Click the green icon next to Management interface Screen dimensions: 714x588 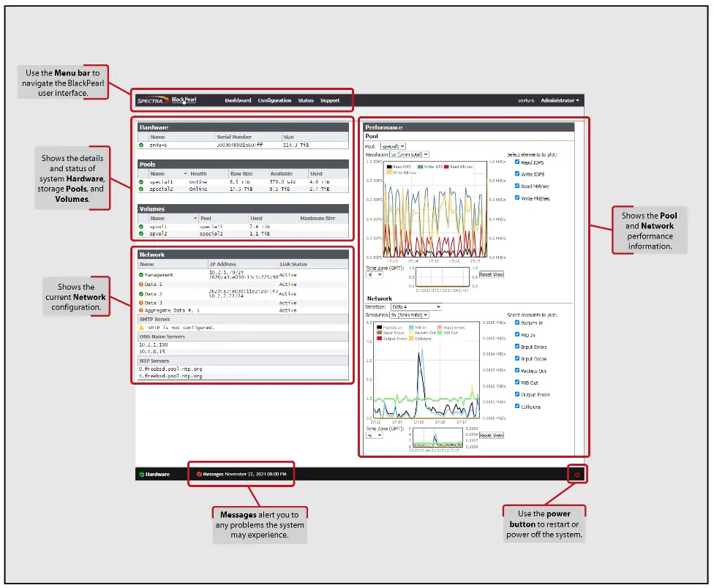[x=141, y=274]
